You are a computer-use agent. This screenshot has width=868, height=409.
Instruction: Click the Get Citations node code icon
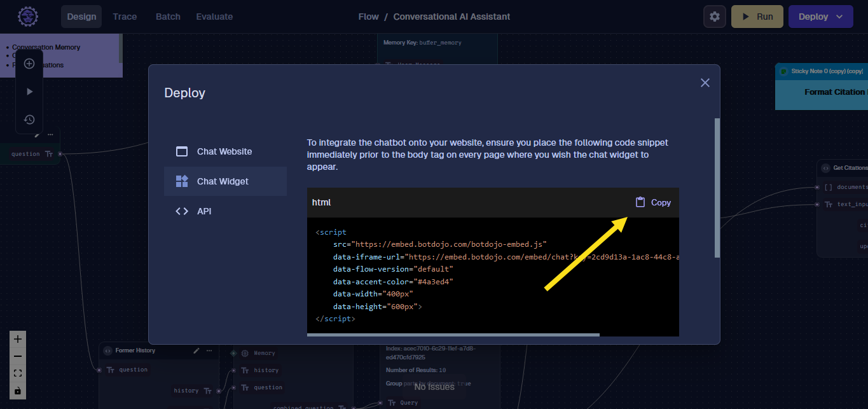[825, 168]
